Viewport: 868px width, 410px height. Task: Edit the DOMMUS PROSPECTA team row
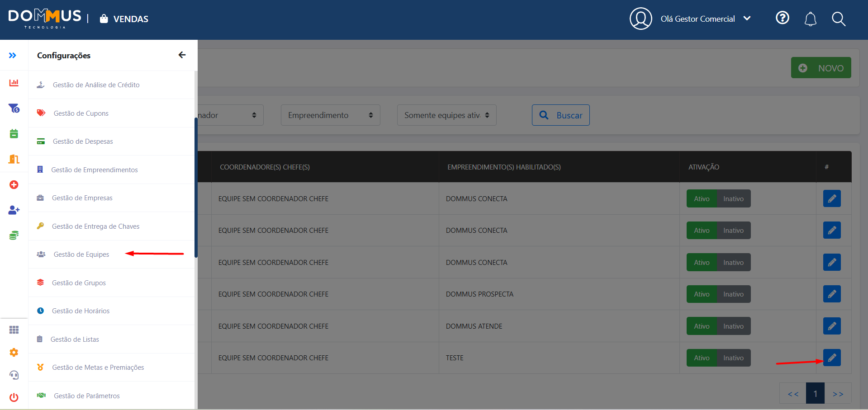click(x=832, y=294)
